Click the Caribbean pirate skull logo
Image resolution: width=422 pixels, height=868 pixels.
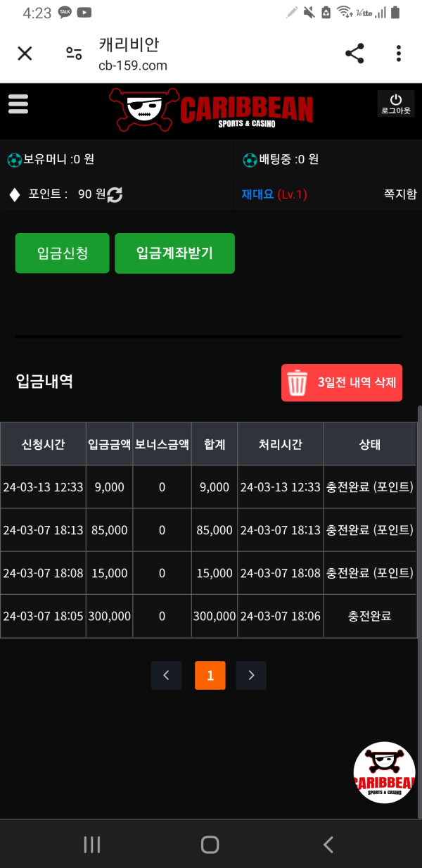pyautogui.click(x=211, y=110)
